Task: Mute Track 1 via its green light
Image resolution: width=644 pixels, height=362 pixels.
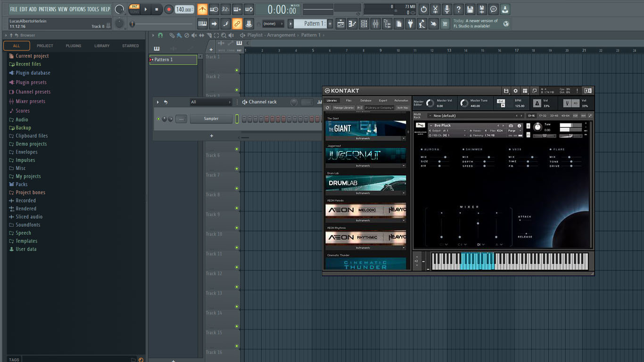Action: (x=237, y=70)
